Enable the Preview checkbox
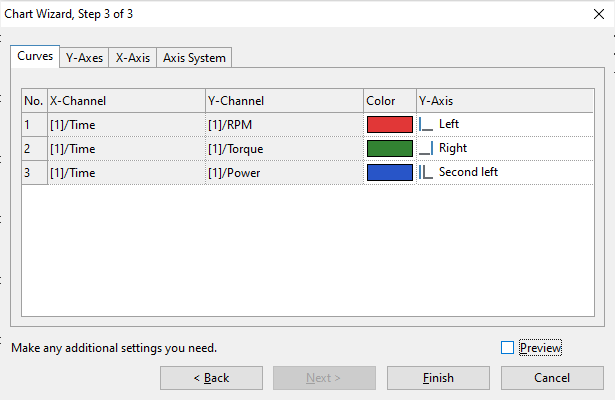615x400 pixels. tap(507, 347)
